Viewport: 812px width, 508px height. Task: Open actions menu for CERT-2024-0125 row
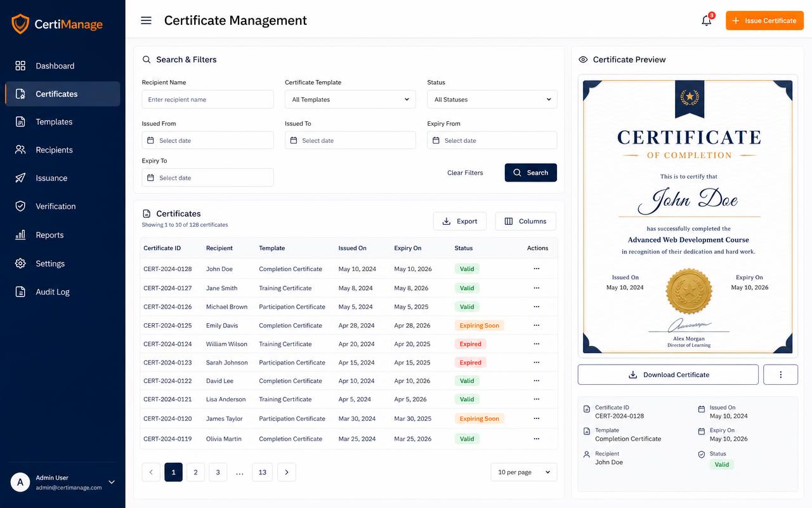tap(536, 325)
